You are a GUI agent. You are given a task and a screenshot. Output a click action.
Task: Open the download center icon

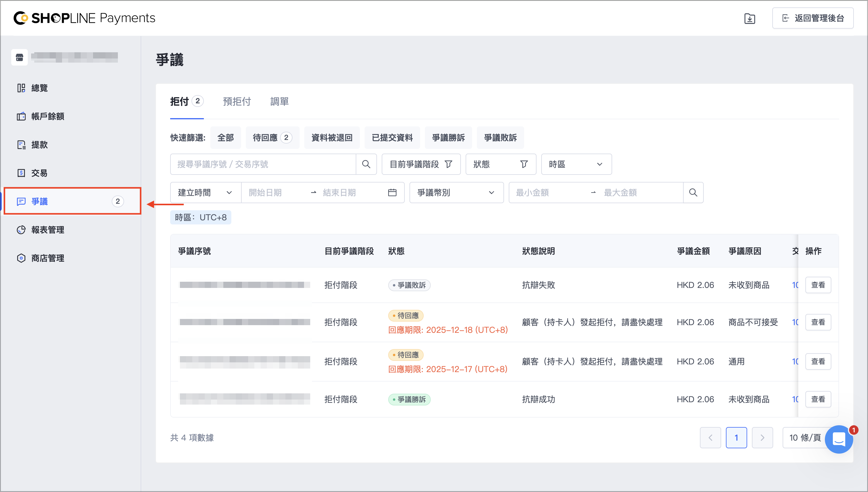tap(749, 18)
